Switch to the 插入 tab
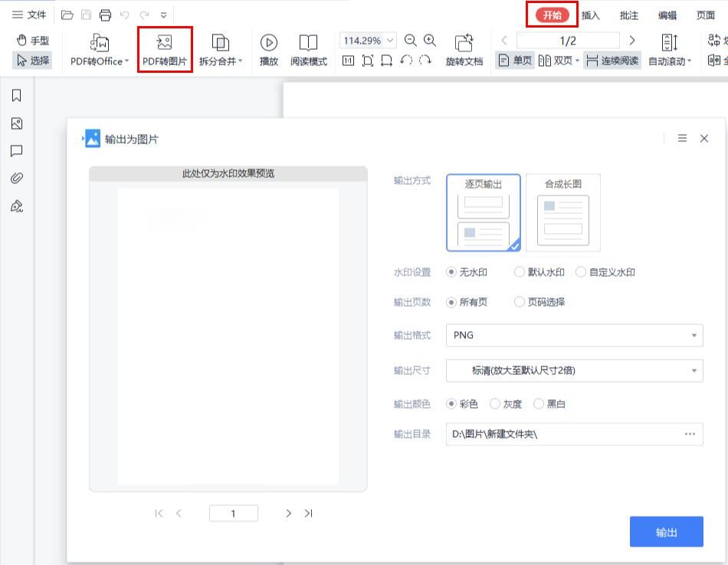This screenshot has height=565, width=728. [591, 15]
